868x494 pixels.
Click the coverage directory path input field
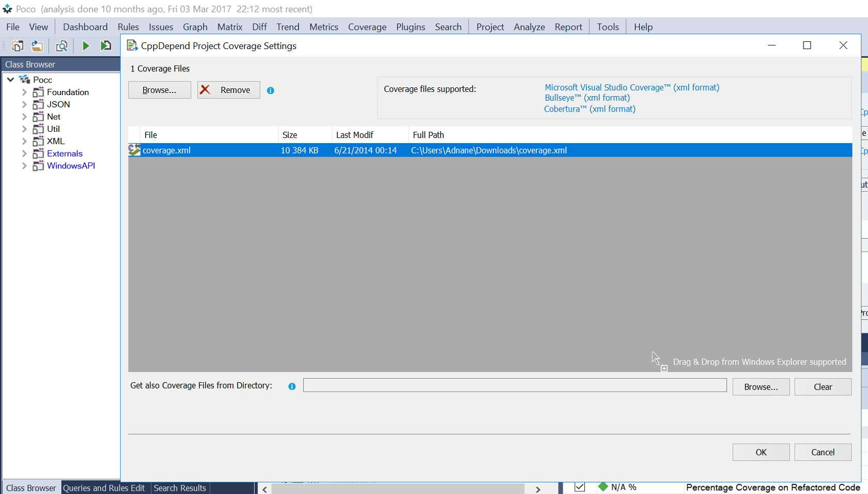[515, 385]
